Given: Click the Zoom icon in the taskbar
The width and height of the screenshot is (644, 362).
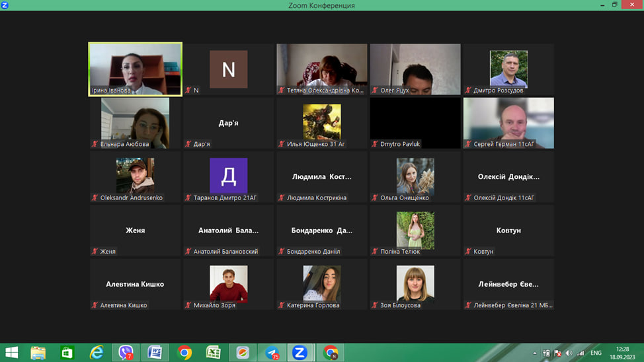Looking at the screenshot, I should pyautogui.click(x=300, y=353).
